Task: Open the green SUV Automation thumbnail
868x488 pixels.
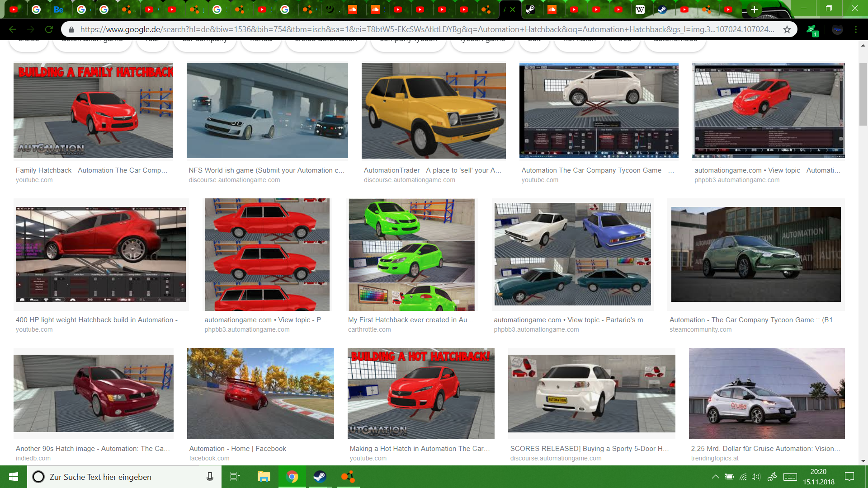Action: pyautogui.click(x=756, y=254)
